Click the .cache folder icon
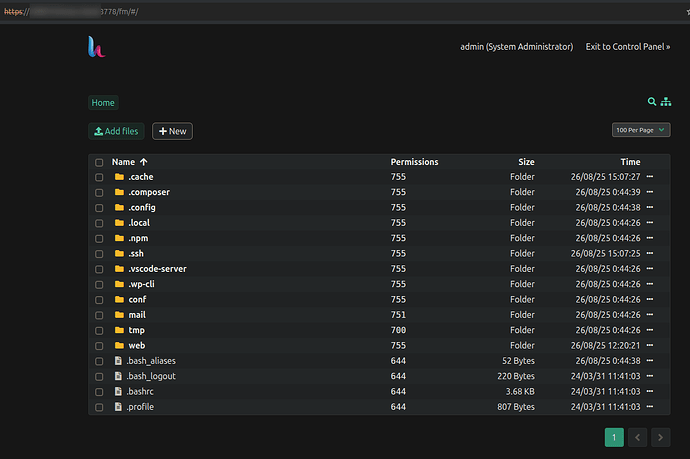This screenshot has width=690, height=459. (x=119, y=176)
